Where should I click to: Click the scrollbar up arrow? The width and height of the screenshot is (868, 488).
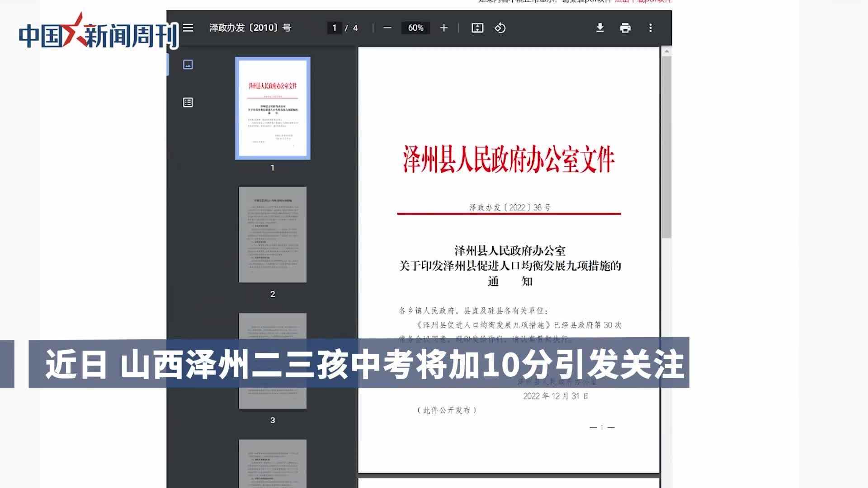click(666, 52)
